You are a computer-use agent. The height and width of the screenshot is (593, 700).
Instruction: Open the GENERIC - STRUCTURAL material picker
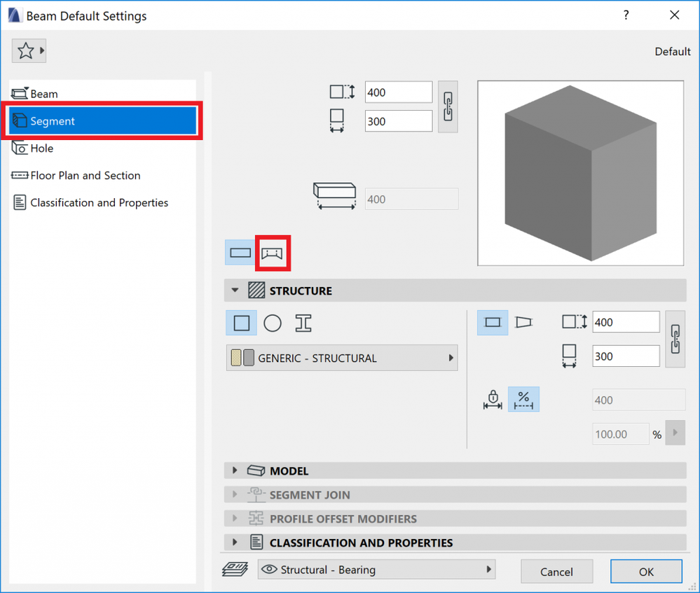click(x=341, y=358)
